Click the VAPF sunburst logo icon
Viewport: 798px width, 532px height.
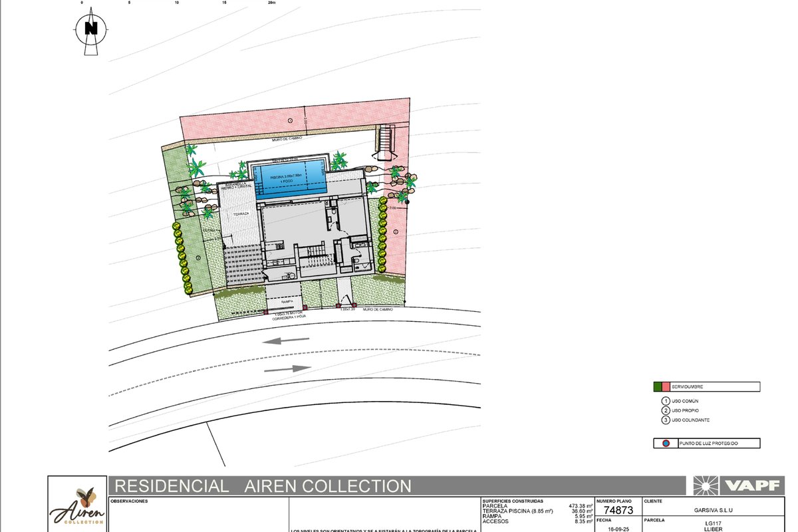tap(704, 485)
